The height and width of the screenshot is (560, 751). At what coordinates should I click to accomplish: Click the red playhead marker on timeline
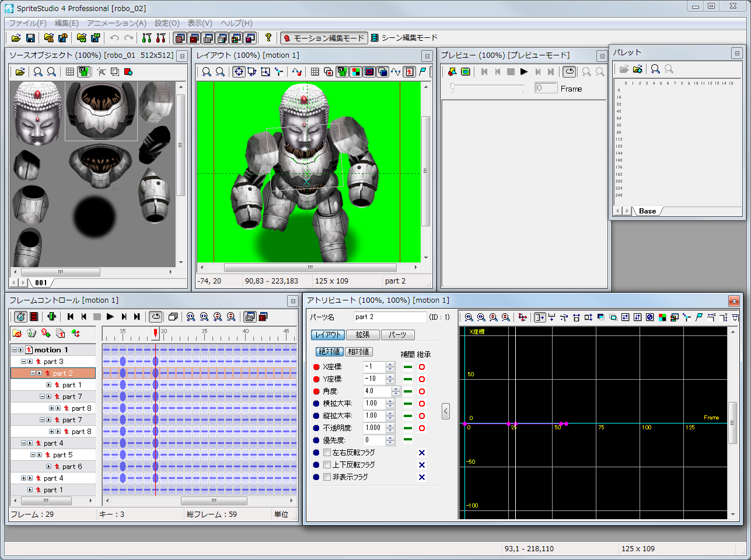click(155, 333)
